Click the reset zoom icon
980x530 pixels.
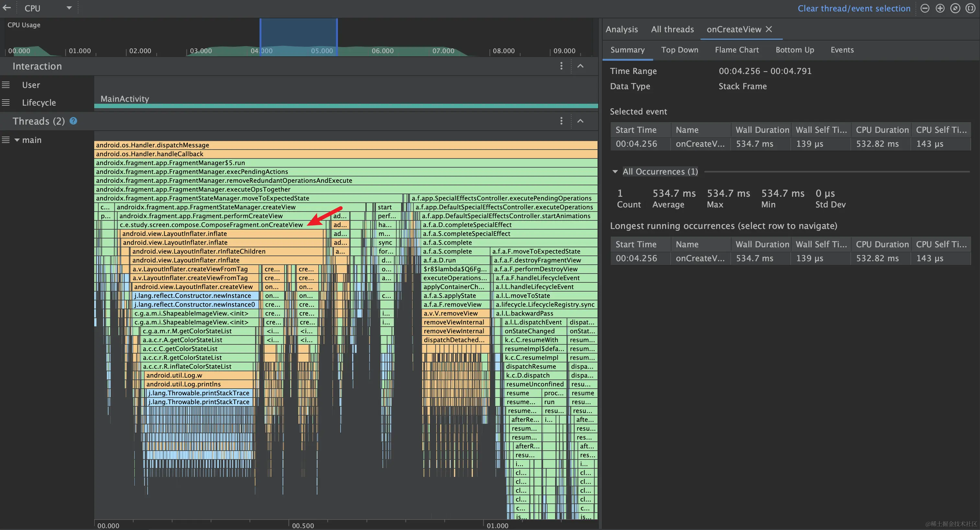point(955,8)
